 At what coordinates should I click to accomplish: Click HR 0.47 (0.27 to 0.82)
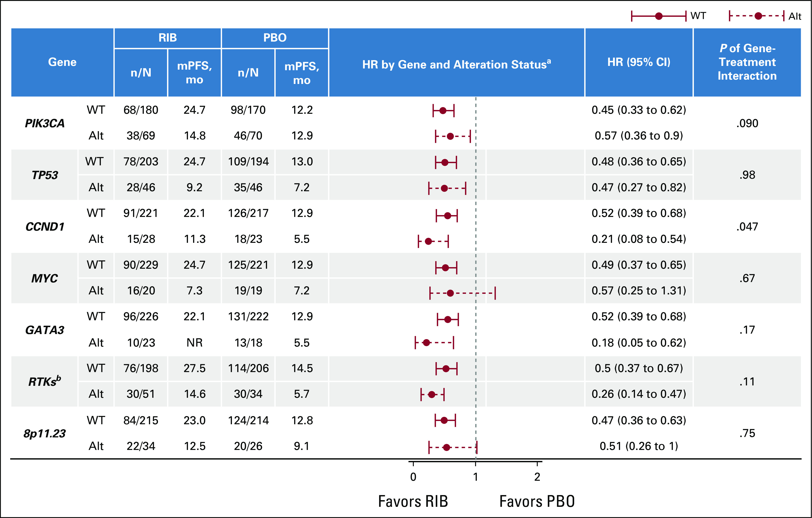(639, 187)
